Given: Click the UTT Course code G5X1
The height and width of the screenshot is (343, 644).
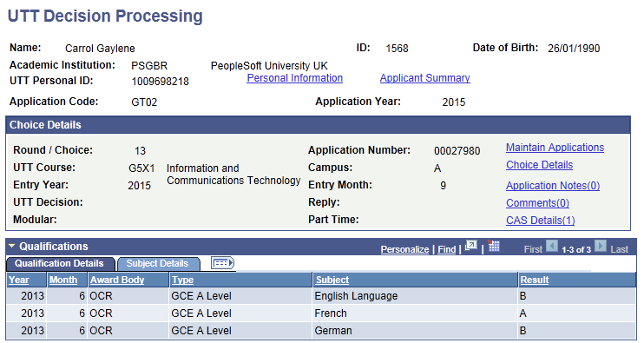Looking at the screenshot, I should click(141, 168).
